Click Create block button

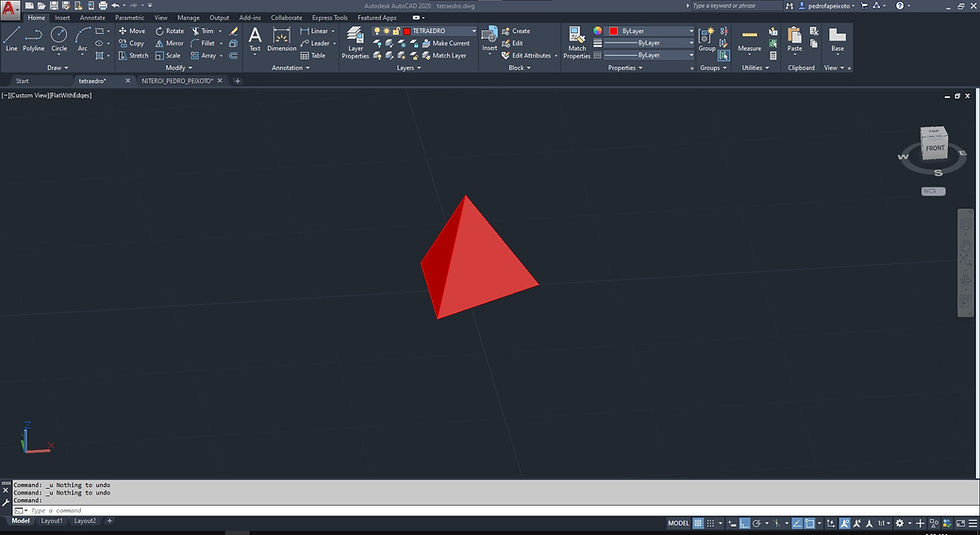[x=516, y=31]
